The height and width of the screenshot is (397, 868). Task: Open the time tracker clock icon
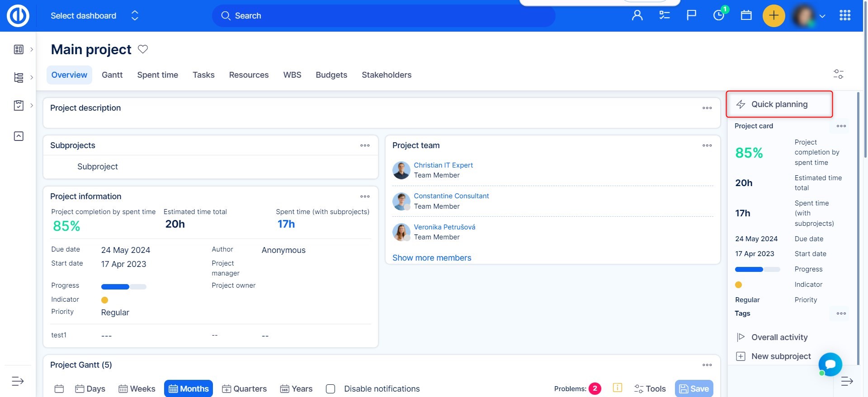[718, 15]
